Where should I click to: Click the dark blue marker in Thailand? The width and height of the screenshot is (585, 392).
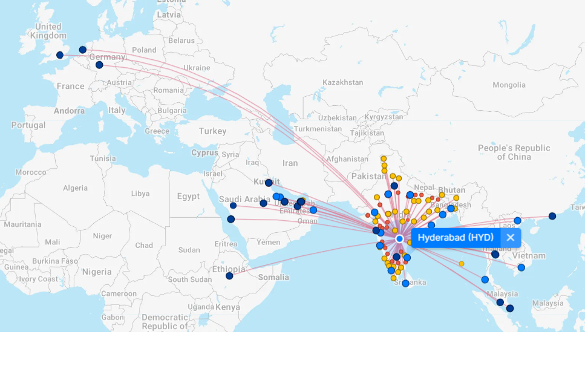click(495, 255)
